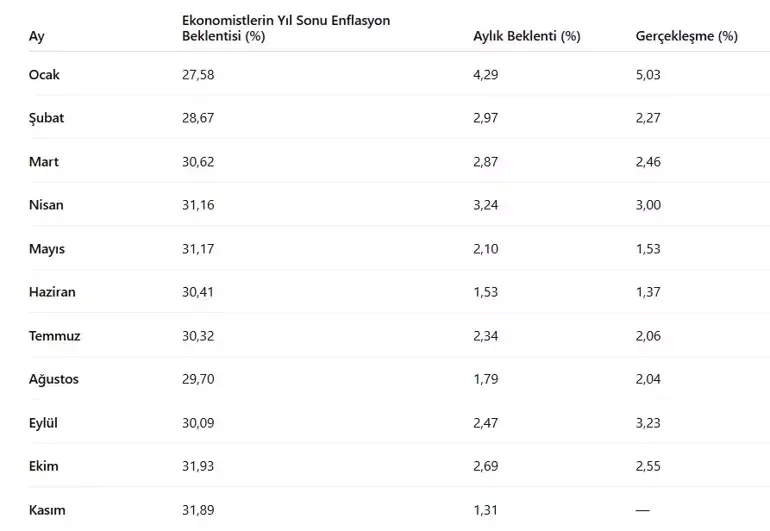
Task: Select the "Şubat" row label
Action: click(47, 118)
